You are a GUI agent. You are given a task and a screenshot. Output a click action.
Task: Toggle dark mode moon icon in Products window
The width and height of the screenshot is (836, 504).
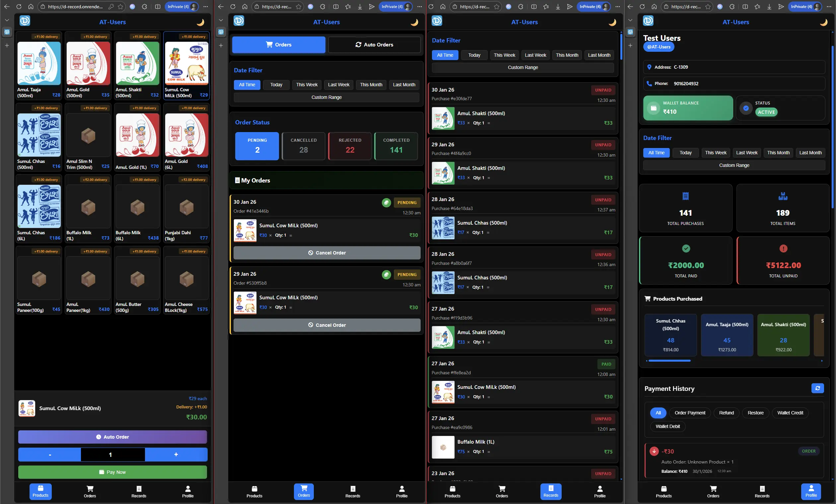point(200,23)
